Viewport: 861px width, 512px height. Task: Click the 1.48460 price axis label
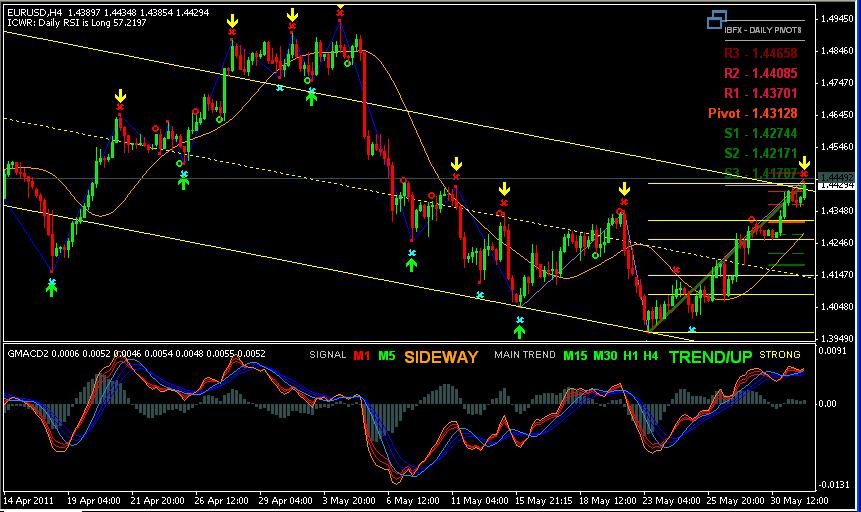pos(837,51)
